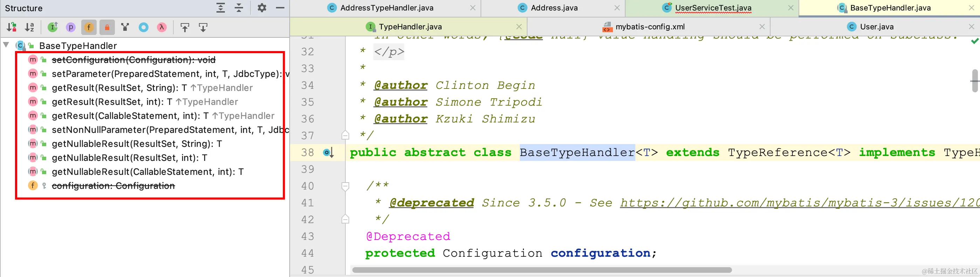Click abstract method icon beside setNonNullParameter

coord(33,130)
